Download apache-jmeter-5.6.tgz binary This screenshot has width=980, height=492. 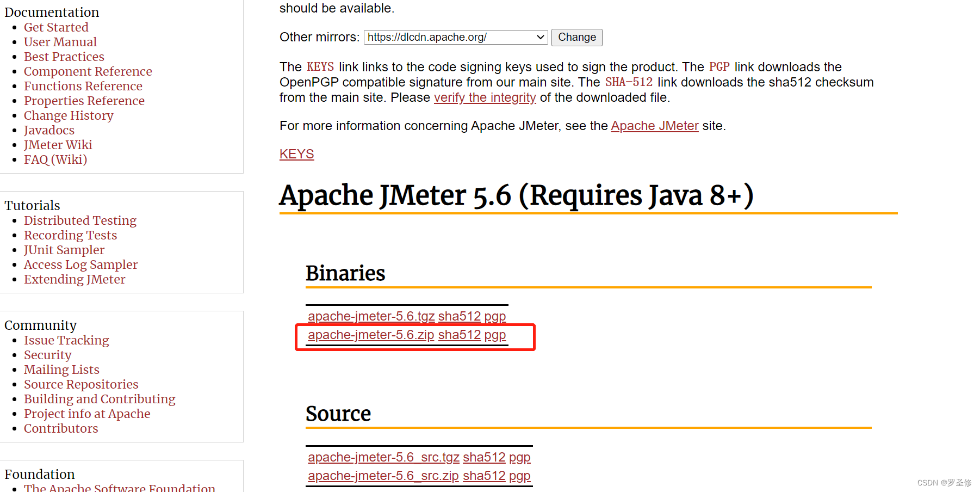(370, 316)
